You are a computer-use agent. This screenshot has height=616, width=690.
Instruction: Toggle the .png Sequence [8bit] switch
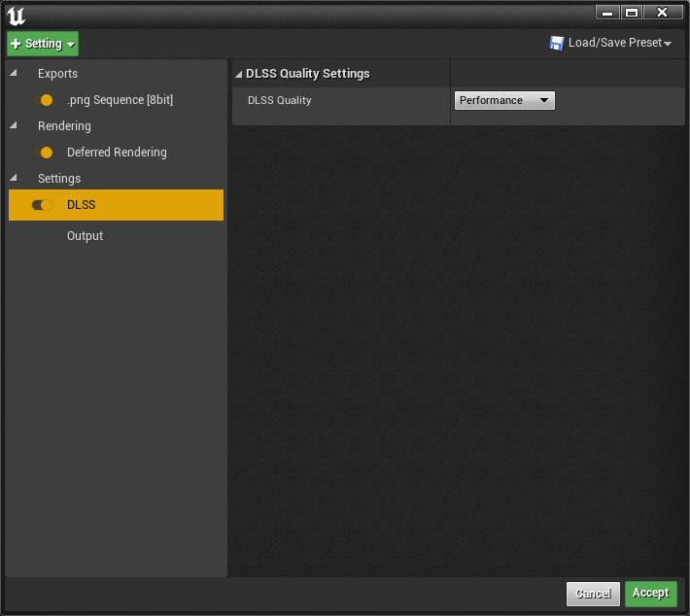coord(42,100)
